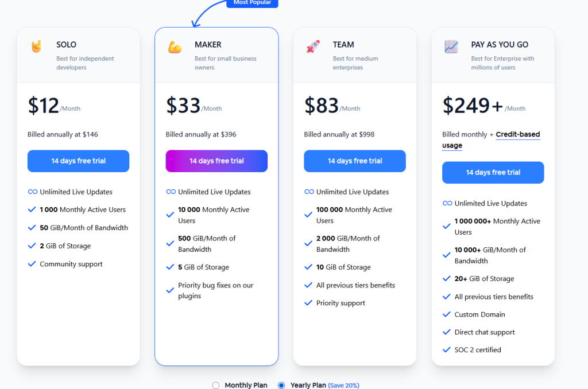The height and width of the screenshot is (389, 588).
Task: Click the Priority support checkmark in TEAM
Action: [x=309, y=304]
